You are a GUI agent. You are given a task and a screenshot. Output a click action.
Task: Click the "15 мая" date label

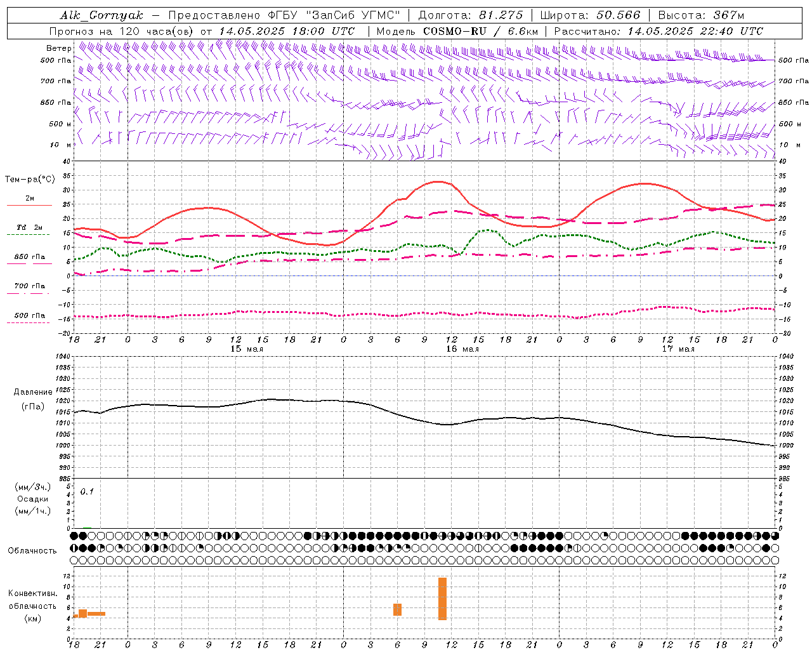[247, 349]
